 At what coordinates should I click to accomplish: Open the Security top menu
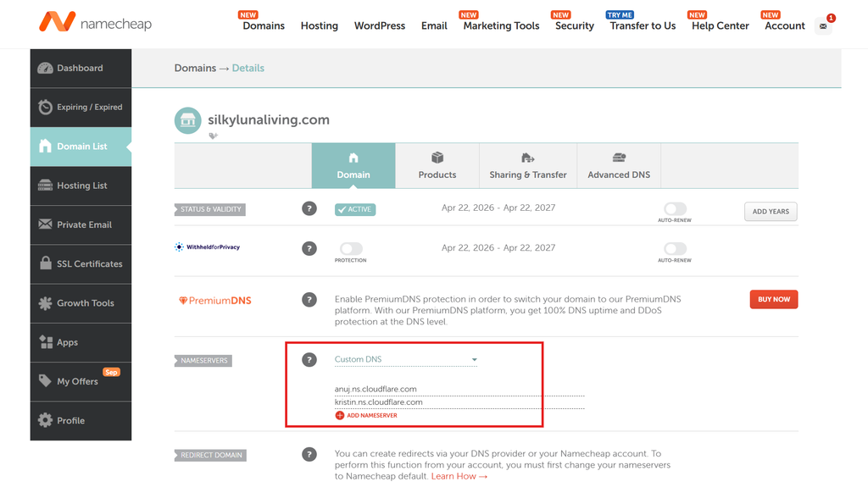pos(575,25)
